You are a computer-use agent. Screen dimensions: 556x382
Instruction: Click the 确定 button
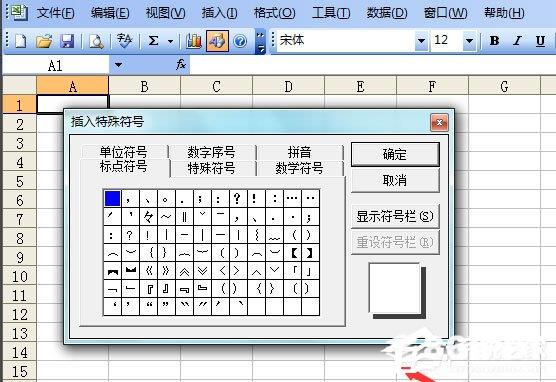pos(395,154)
